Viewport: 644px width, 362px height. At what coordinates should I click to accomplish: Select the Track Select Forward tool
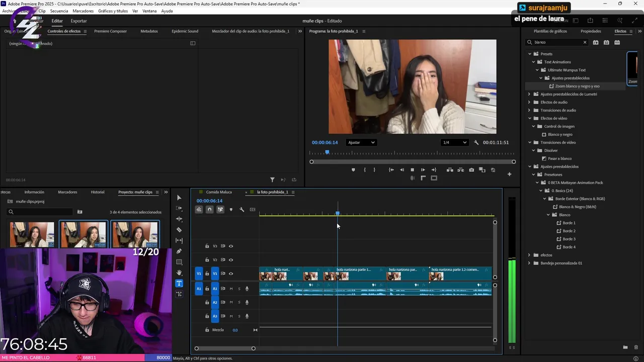[x=179, y=208]
